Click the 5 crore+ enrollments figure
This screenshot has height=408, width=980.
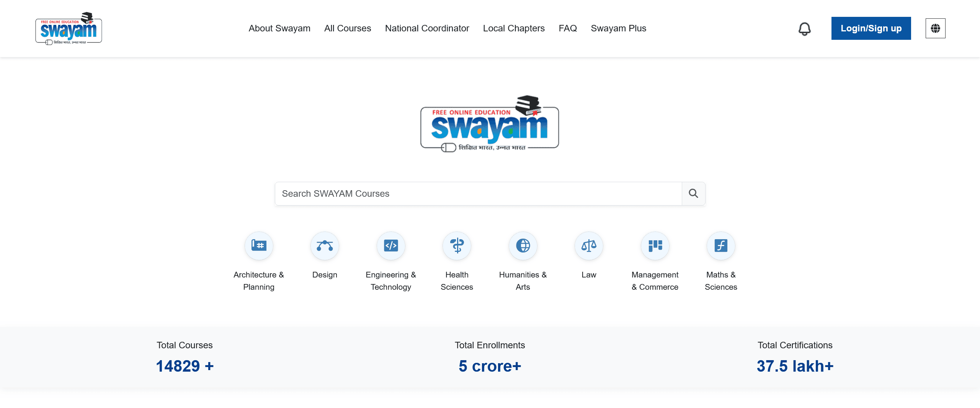(x=490, y=366)
